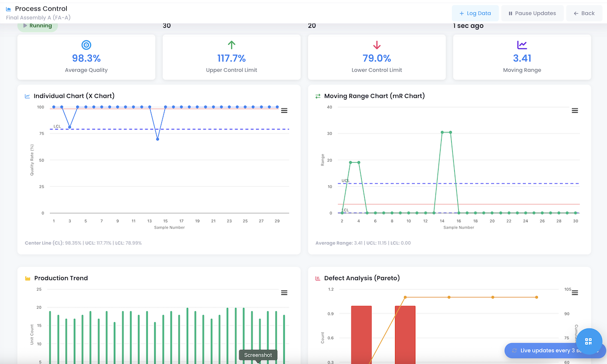The width and height of the screenshot is (607, 364).
Task: Click the Average Quality target icon
Action: pyautogui.click(x=86, y=45)
